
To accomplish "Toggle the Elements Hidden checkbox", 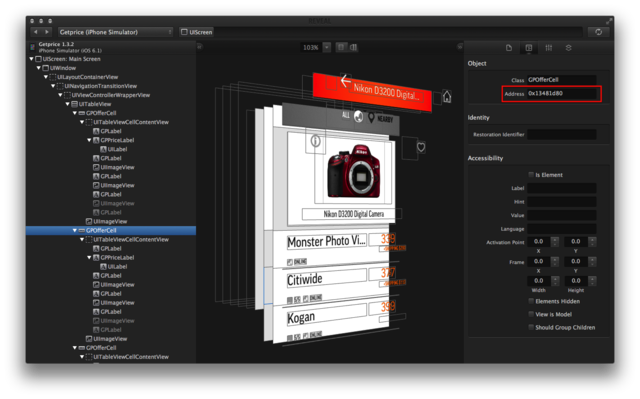I will pos(531,301).
